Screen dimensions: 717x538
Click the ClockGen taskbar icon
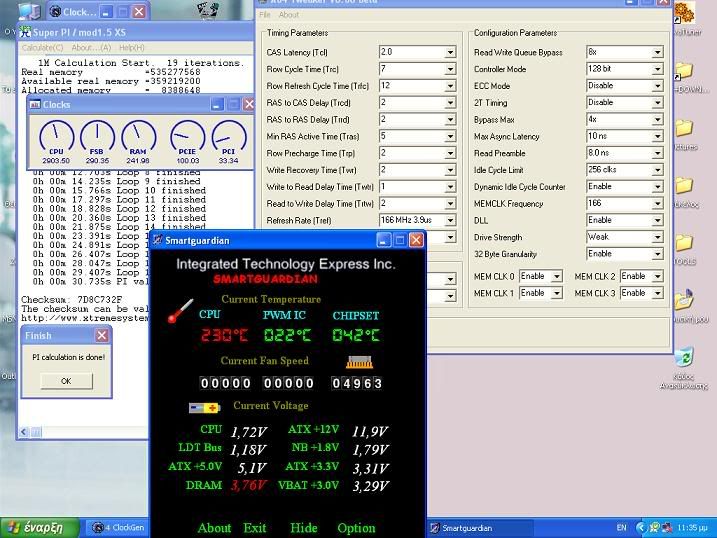click(x=98, y=528)
